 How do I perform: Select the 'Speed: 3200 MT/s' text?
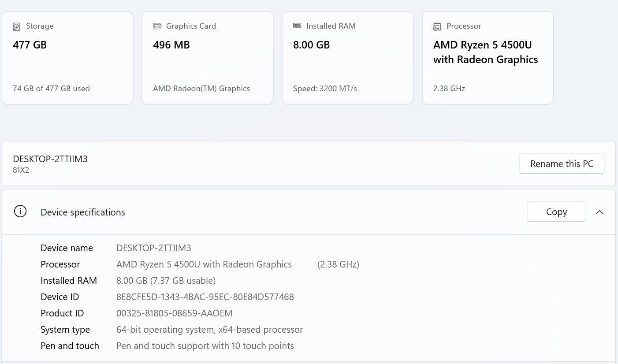click(x=325, y=89)
